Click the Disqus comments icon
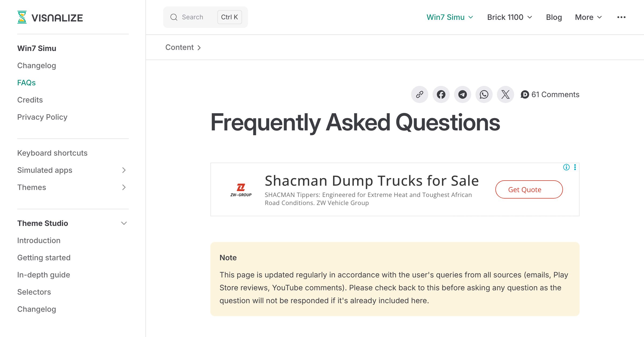This screenshot has height=337, width=644. 525,94
